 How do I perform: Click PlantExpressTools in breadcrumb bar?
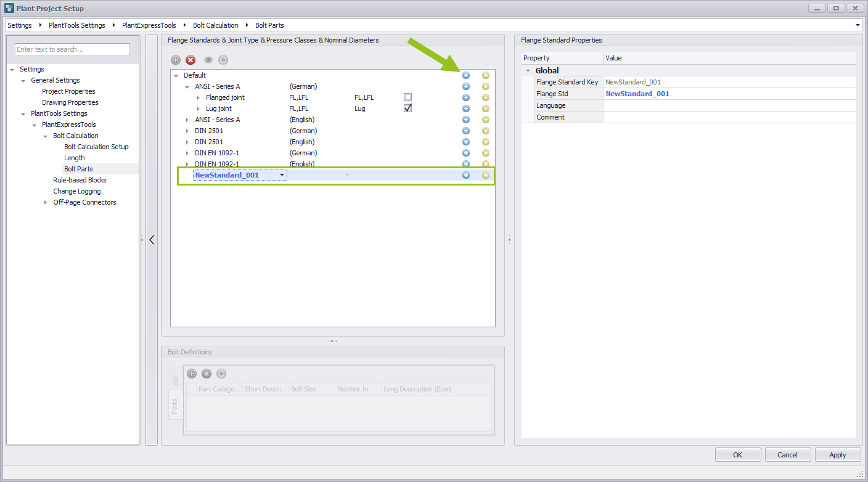149,25
